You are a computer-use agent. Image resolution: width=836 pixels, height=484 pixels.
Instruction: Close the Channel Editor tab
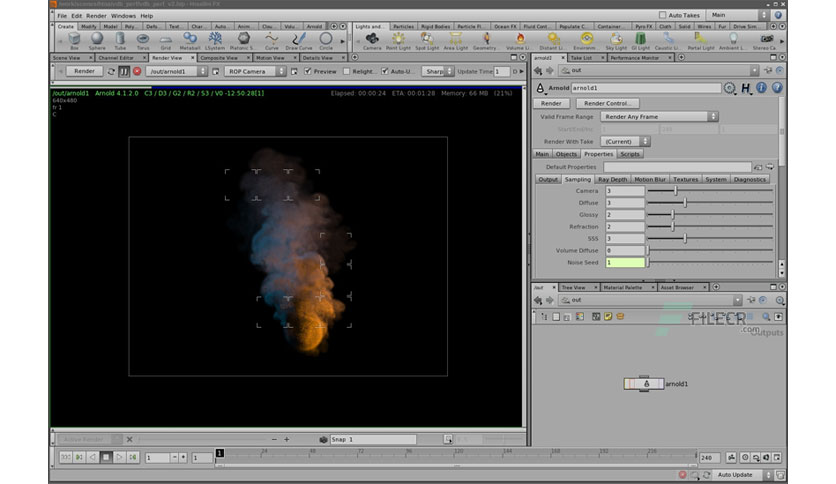144,58
